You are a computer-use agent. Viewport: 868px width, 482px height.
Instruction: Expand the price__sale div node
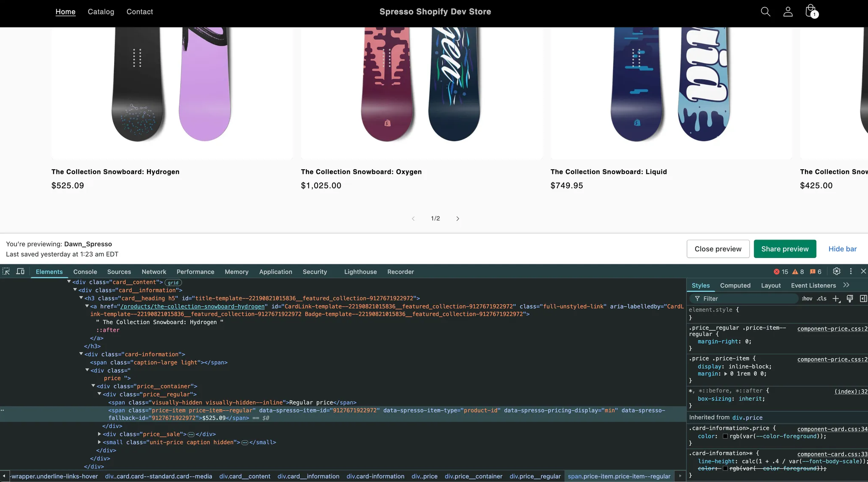click(99, 434)
